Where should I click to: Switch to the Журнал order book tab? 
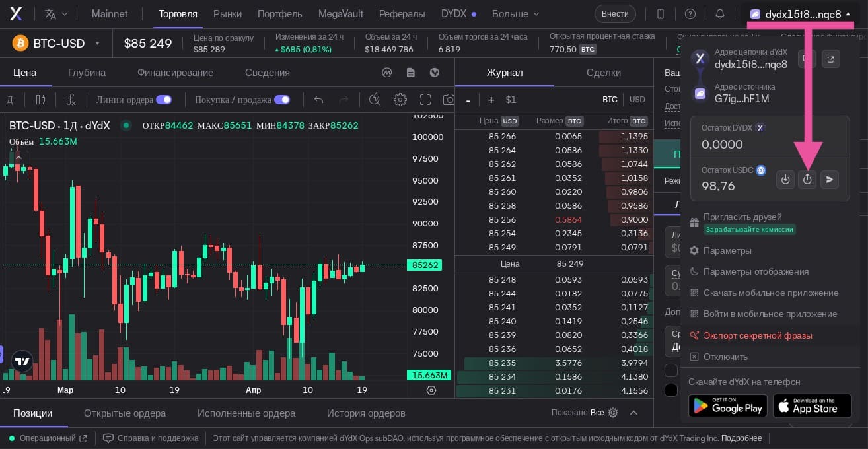click(505, 73)
